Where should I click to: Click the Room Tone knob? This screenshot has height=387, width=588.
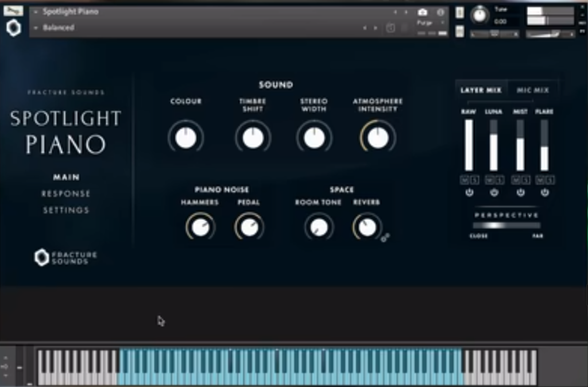319,227
